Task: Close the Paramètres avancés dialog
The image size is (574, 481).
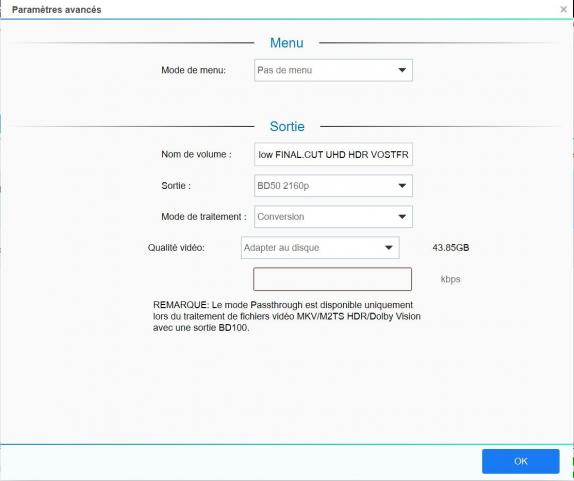Action: [x=563, y=10]
